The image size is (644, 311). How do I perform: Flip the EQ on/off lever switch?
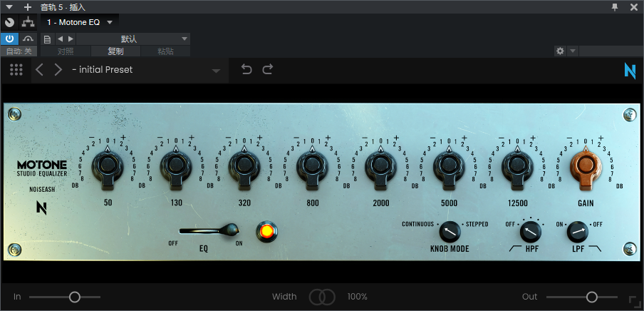tap(209, 230)
